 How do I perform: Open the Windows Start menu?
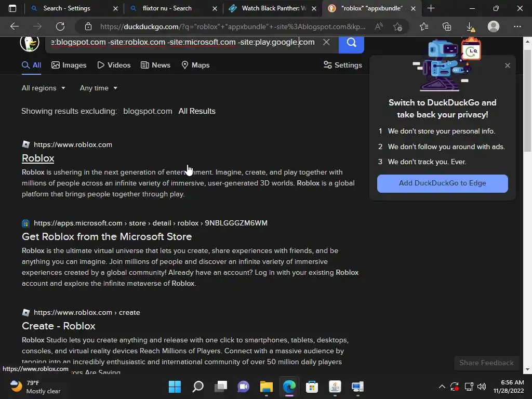[175, 387]
